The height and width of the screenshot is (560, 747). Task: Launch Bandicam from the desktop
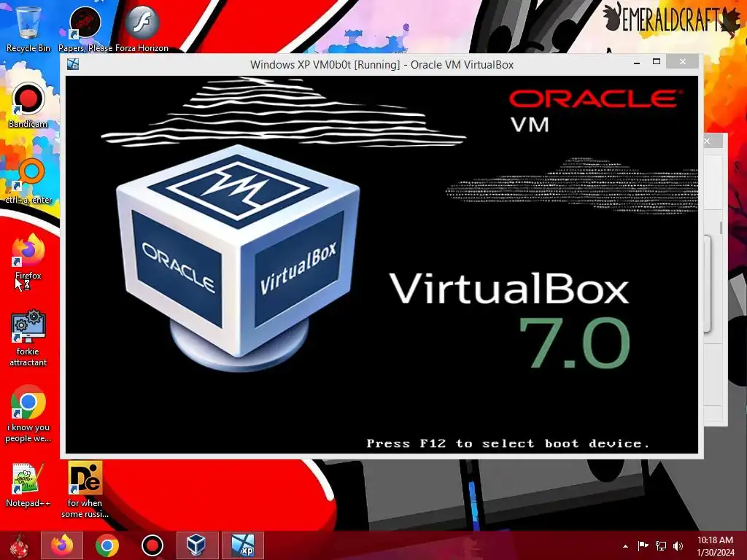point(28,106)
